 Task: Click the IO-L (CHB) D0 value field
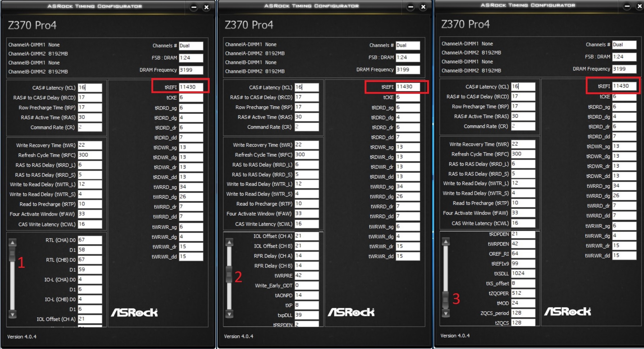pyautogui.click(x=90, y=299)
